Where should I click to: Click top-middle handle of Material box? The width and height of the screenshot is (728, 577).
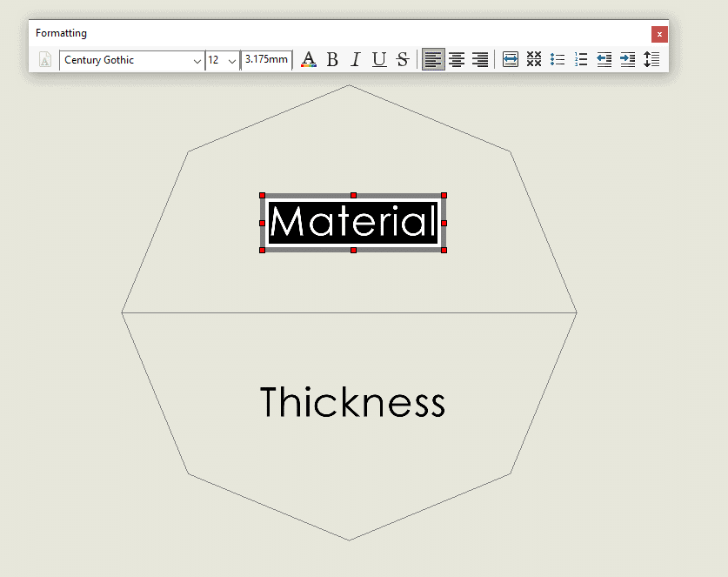[353, 196]
